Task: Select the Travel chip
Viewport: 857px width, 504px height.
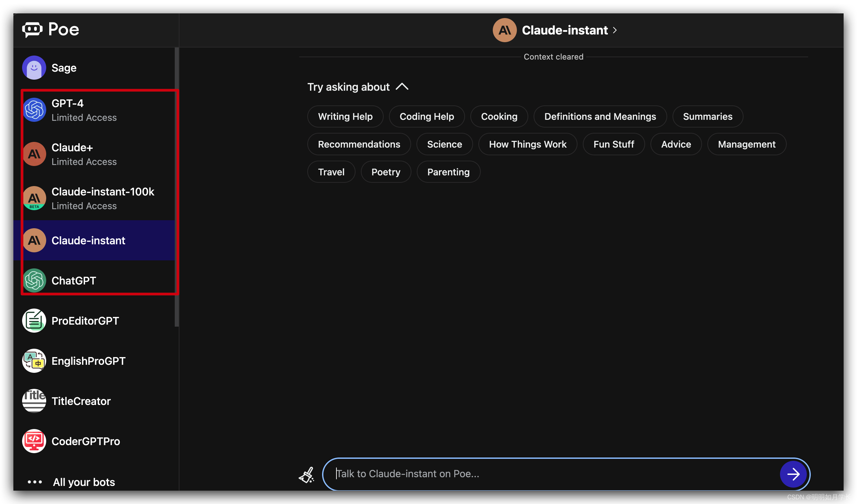Action: (x=331, y=172)
